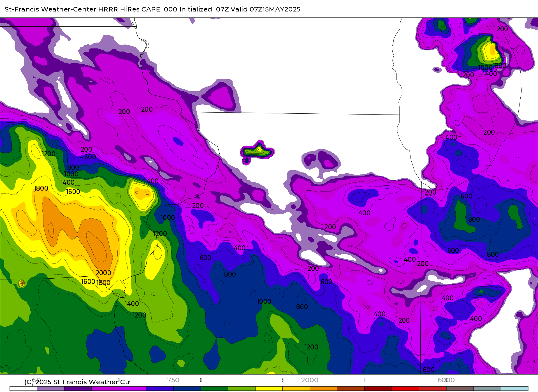Click the indigo blue-violet legend swatch
538x392 pixels.
tap(160, 389)
